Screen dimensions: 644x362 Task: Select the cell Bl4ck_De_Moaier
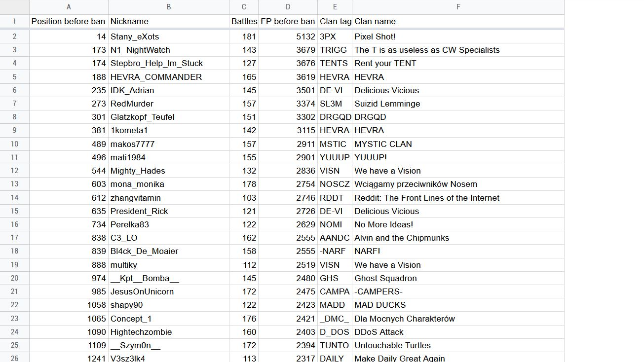(x=169, y=251)
